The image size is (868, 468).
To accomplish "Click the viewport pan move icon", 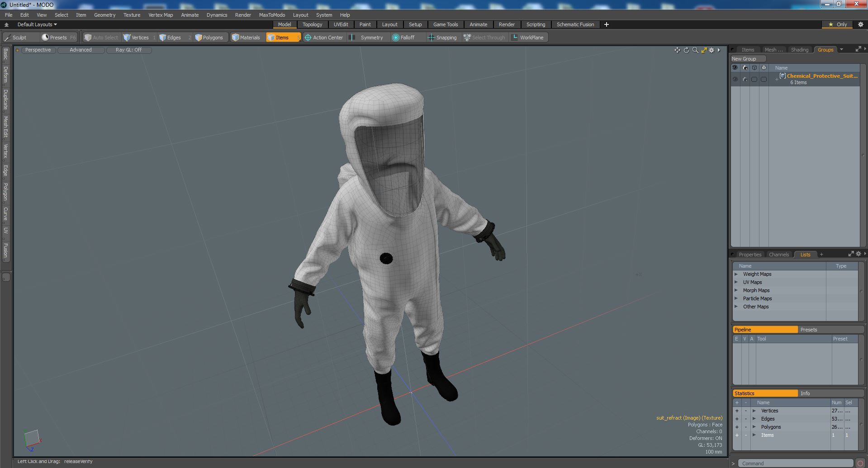I will (x=677, y=50).
